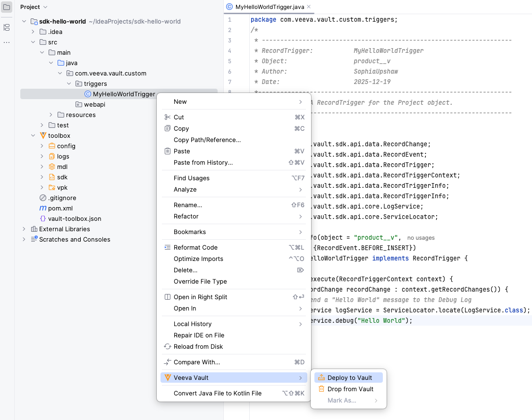Open the Structure tool window icon
Viewport: 532px width, 420px height.
pyautogui.click(x=7, y=27)
